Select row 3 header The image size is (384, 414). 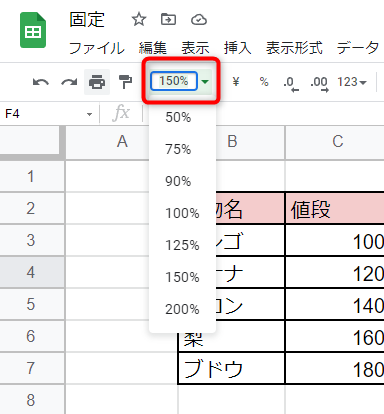31,240
